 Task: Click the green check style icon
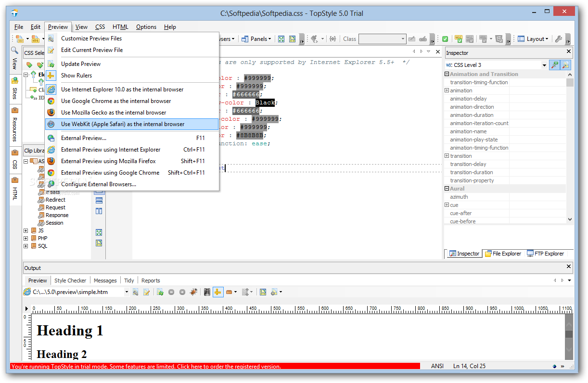(x=446, y=39)
